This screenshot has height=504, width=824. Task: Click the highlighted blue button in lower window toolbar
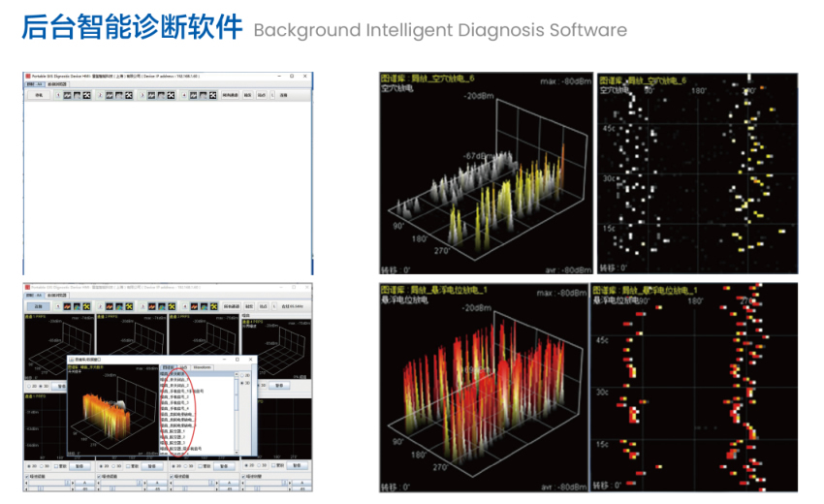click(39, 306)
